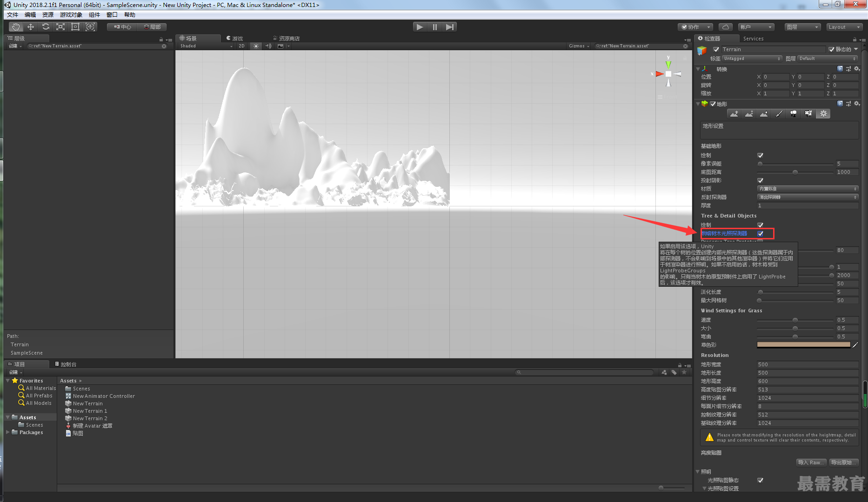Select the Hand tool in the toolbar

(16, 27)
